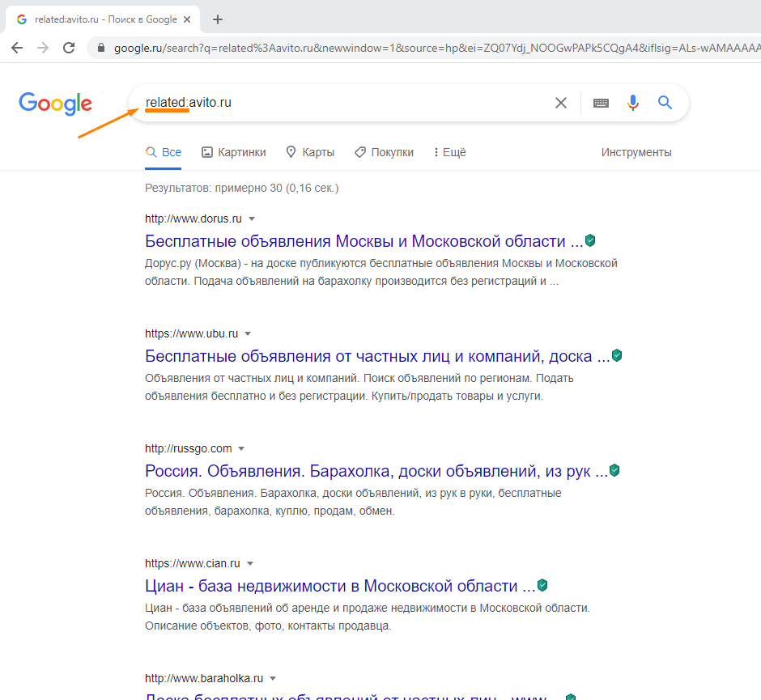This screenshot has width=761, height=700.
Task: Click the dorus.ru verified shield badge
Action: click(x=590, y=240)
